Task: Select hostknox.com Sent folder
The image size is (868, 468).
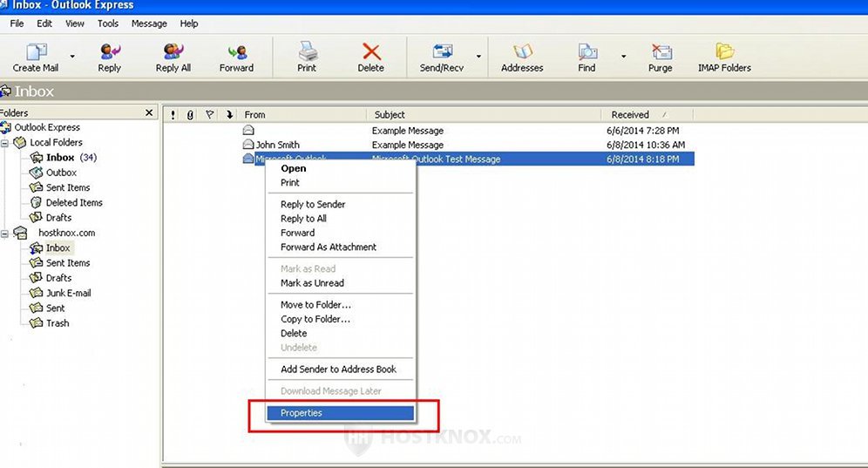Action: tap(56, 308)
